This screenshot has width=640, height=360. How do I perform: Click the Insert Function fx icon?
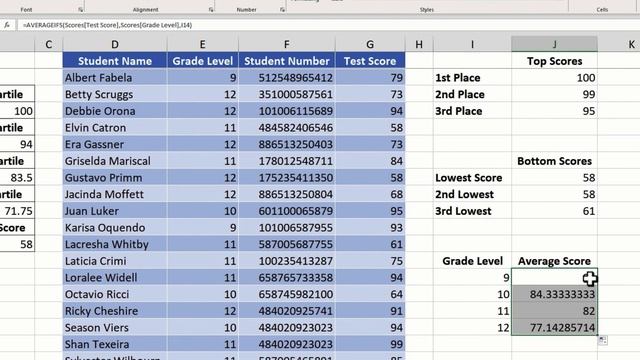pyautogui.click(x=7, y=25)
